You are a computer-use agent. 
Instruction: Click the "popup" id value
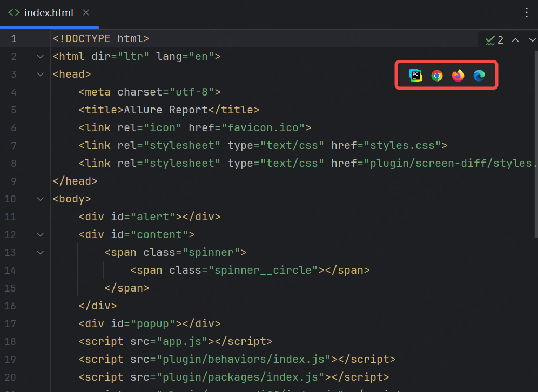[153, 324]
